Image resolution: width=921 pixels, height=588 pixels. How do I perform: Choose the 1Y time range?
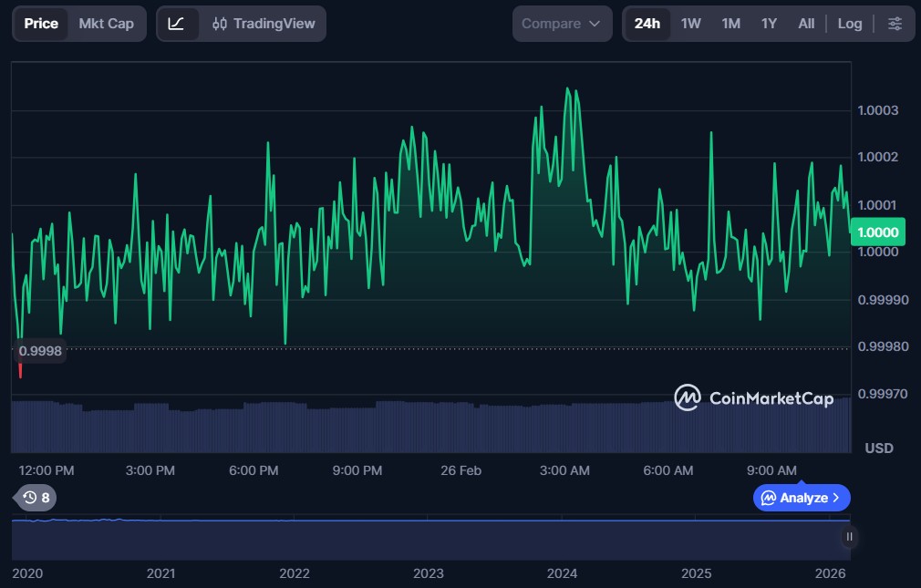click(769, 24)
